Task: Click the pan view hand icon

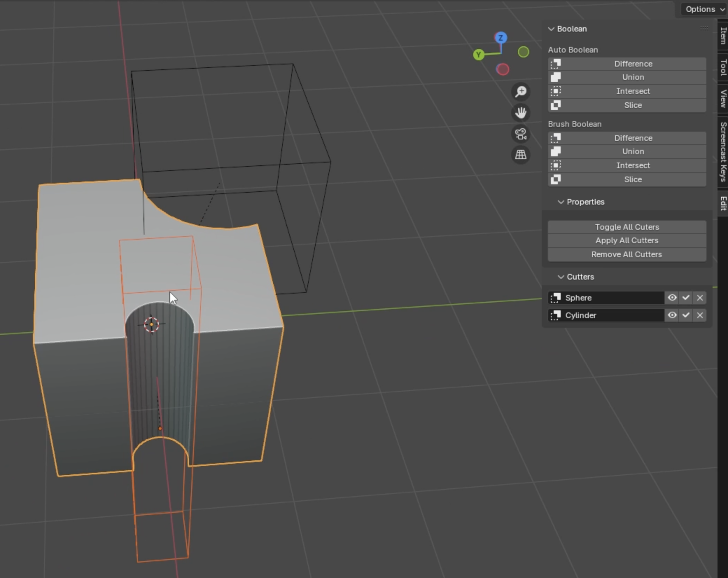Action: (x=521, y=113)
